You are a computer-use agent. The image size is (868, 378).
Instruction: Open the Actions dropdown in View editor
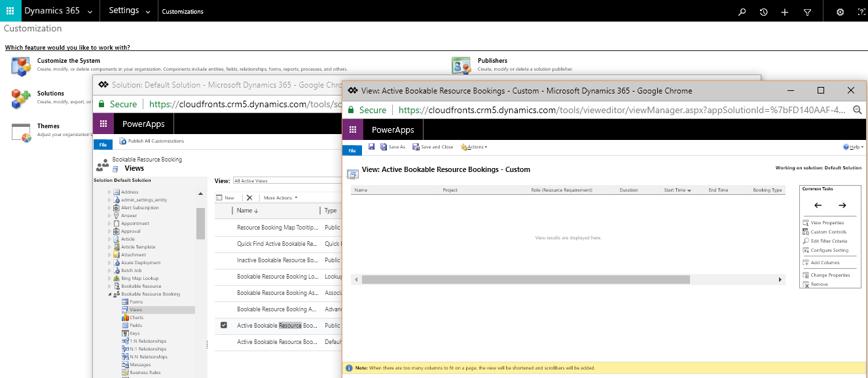(474, 147)
